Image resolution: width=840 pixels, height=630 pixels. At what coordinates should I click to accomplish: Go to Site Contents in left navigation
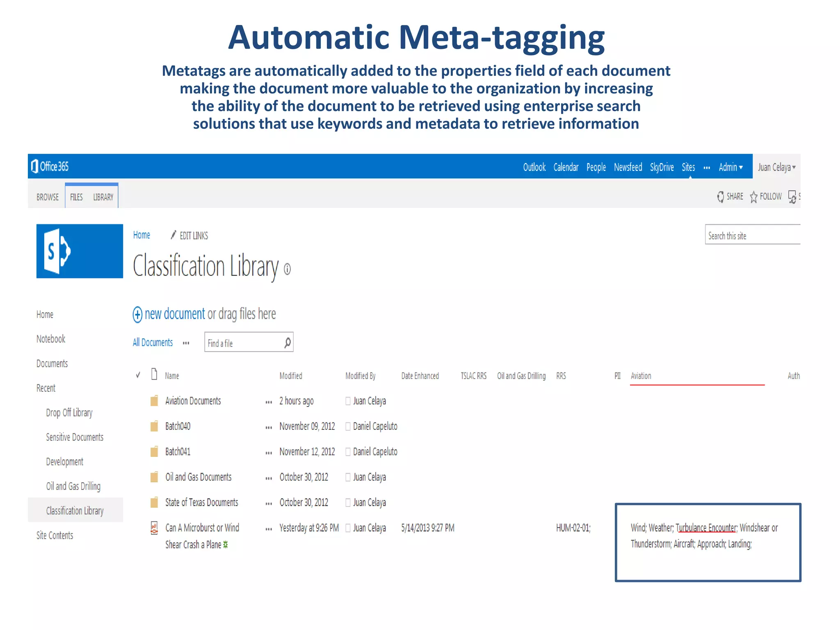pos(55,535)
